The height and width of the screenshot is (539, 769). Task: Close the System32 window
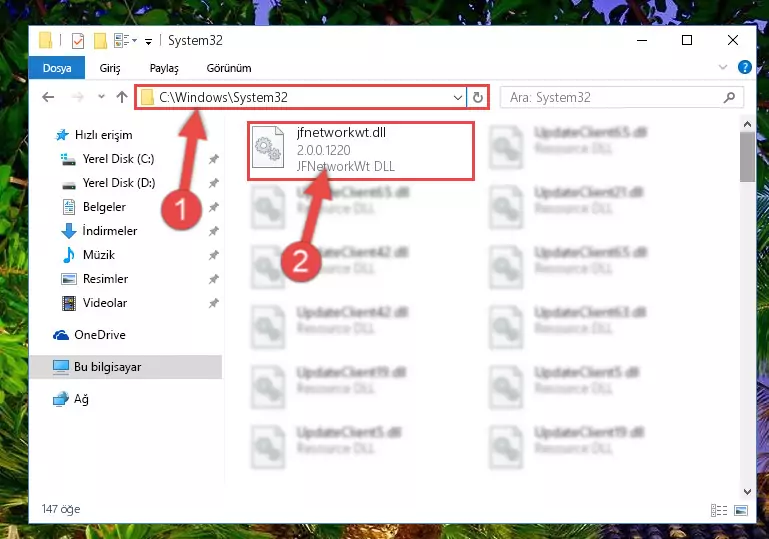732,40
